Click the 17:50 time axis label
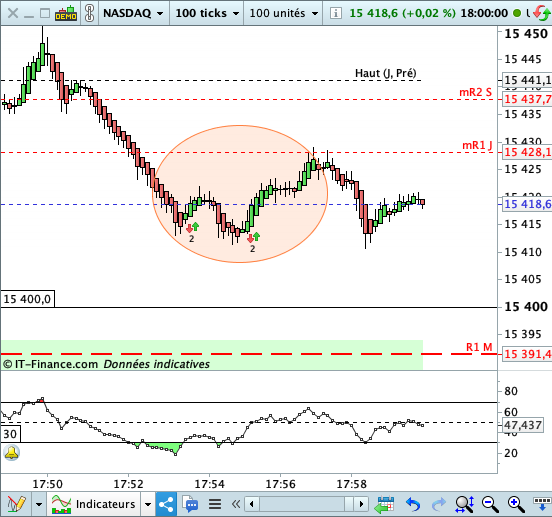 (48, 484)
